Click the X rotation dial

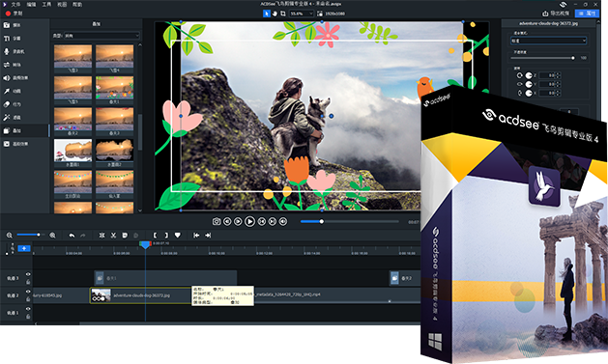pos(529,94)
